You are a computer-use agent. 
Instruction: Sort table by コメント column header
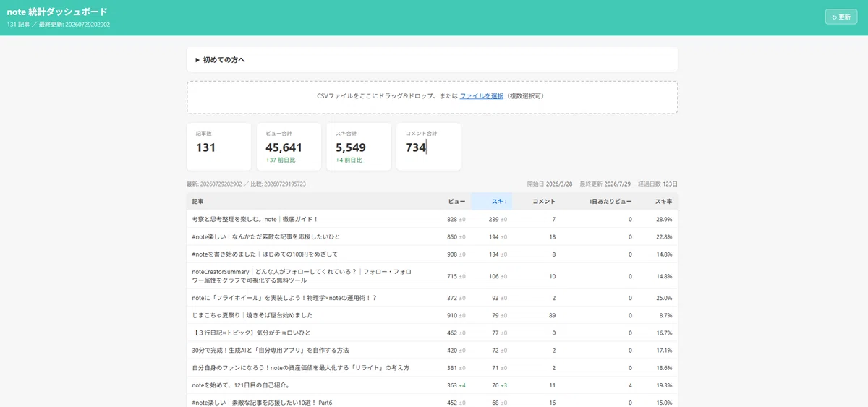[x=543, y=201]
